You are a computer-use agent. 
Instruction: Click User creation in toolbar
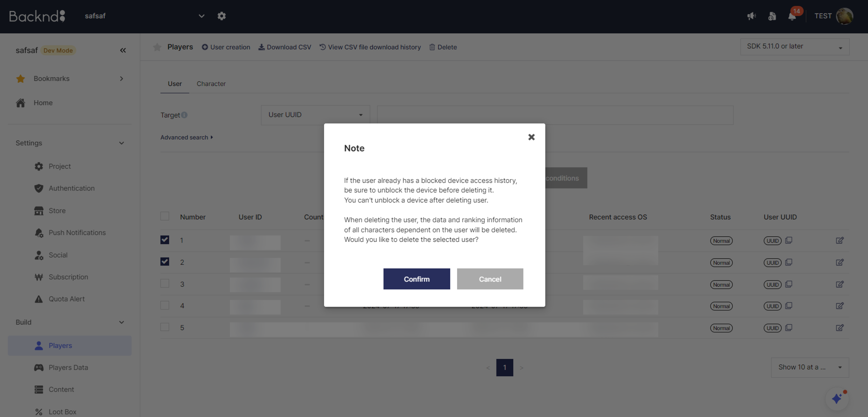pos(226,47)
